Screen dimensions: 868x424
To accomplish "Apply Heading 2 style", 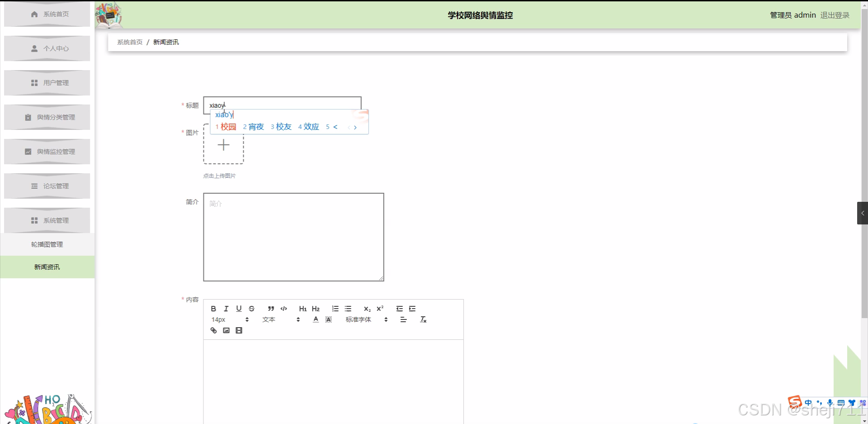I will 316,309.
